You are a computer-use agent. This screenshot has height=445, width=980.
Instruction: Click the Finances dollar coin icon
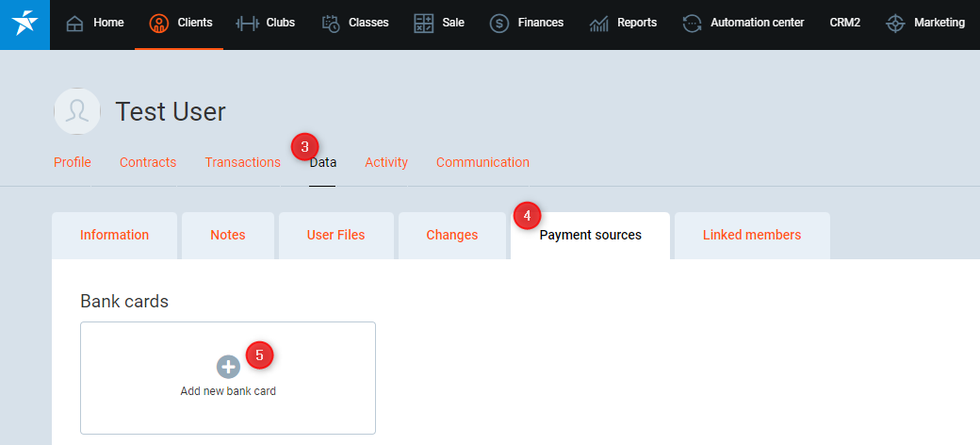coord(499,24)
